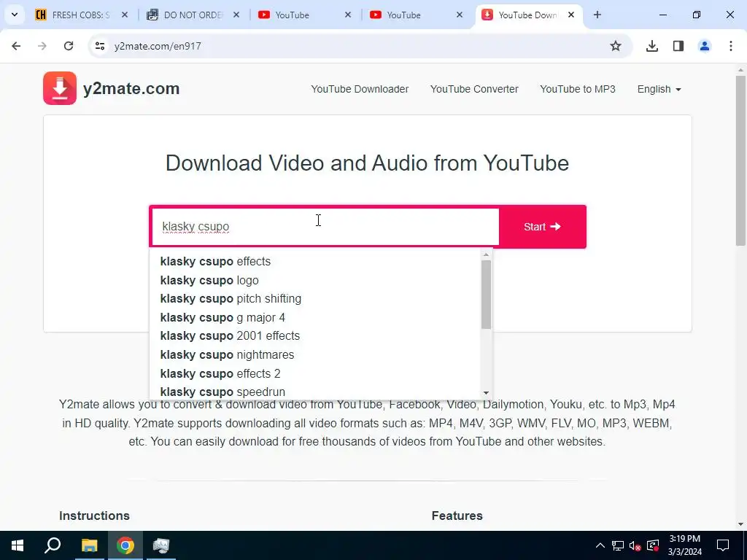The image size is (747, 560).
Task: Bookmark this page with the star icon
Action: [616, 46]
